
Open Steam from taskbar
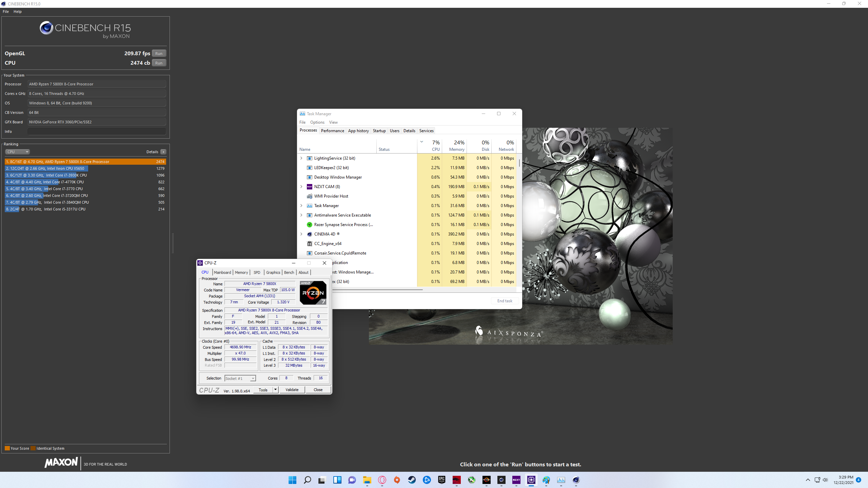coord(412,480)
